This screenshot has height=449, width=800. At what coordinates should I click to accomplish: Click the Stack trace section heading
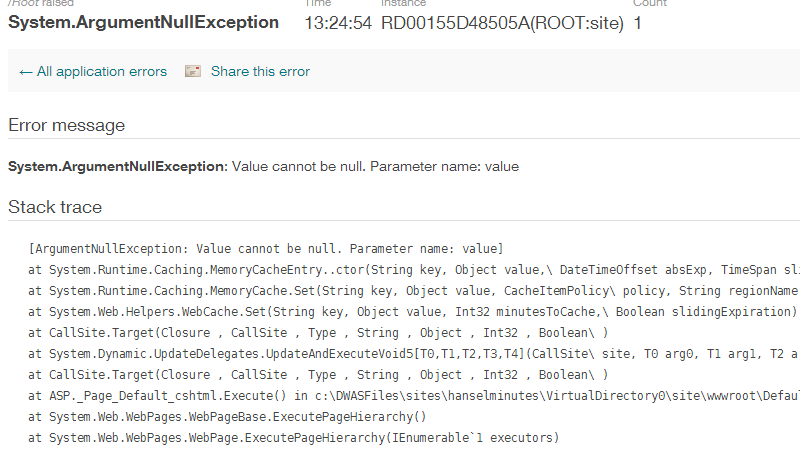point(55,207)
